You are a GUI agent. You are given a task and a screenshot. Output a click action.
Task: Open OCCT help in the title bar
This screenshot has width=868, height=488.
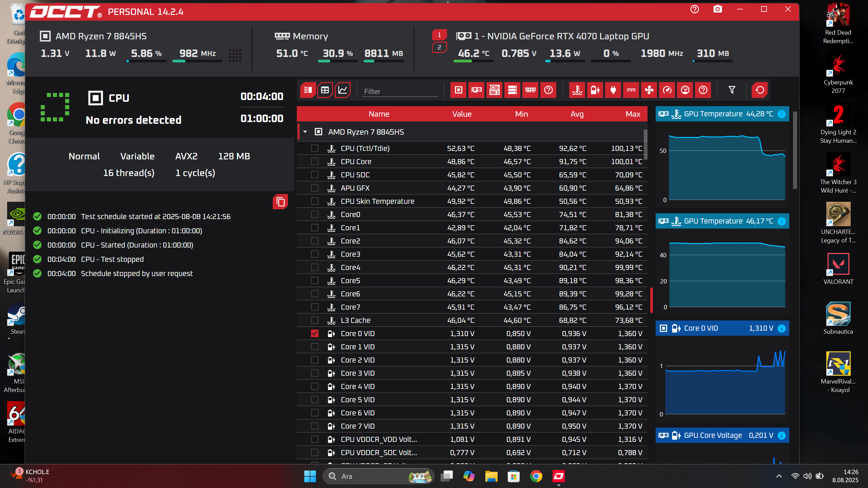tap(694, 9)
